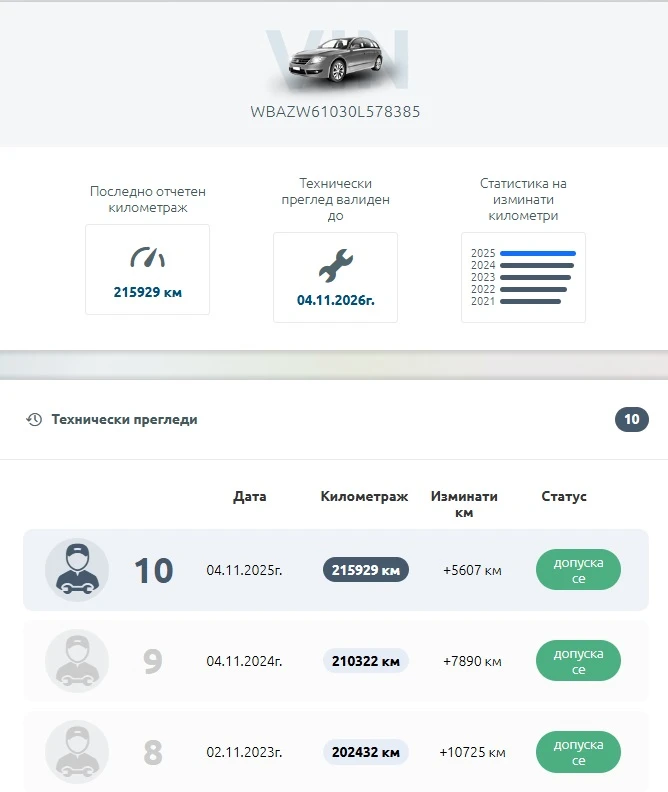
Task: Click the Дата column header
Action: point(250,496)
